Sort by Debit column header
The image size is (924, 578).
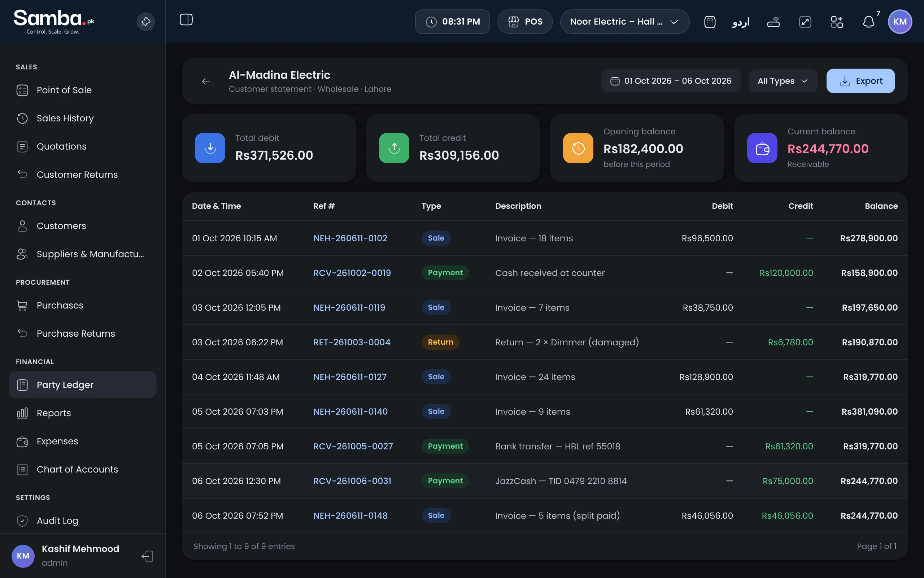point(722,206)
